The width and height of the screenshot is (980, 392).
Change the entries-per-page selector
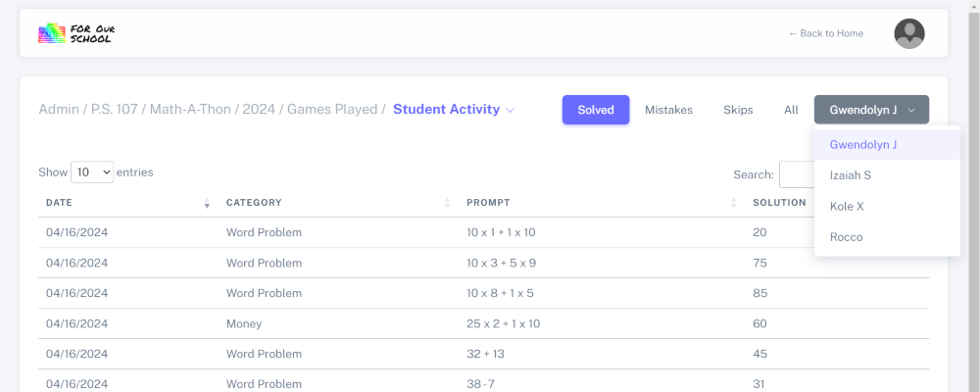[x=92, y=172]
